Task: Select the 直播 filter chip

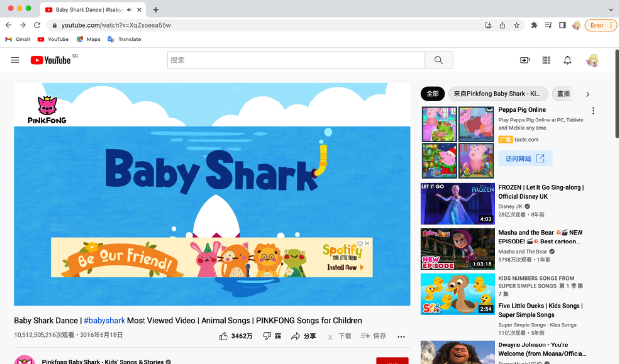Action: tap(563, 94)
